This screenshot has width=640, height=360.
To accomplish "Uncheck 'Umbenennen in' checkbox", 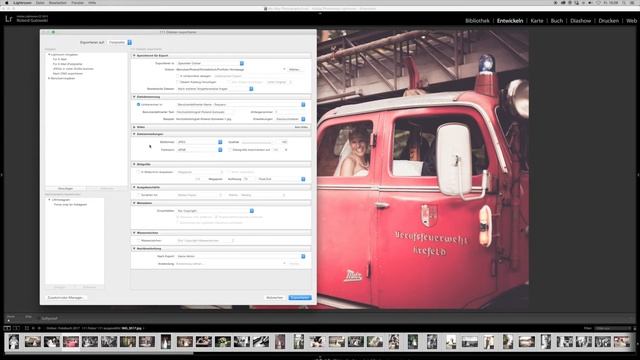I will pyautogui.click(x=138, y=104).
